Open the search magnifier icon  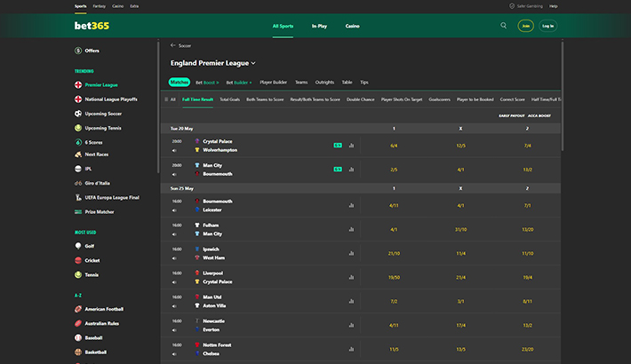503,26
